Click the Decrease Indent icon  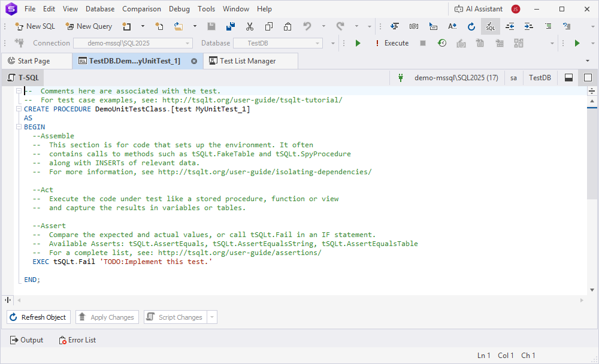(510, 26)
